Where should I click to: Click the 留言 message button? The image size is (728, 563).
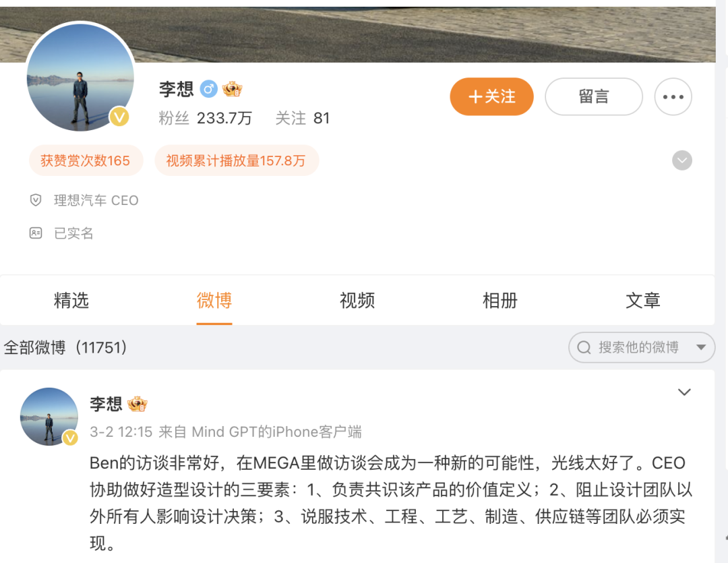point(594,96)
